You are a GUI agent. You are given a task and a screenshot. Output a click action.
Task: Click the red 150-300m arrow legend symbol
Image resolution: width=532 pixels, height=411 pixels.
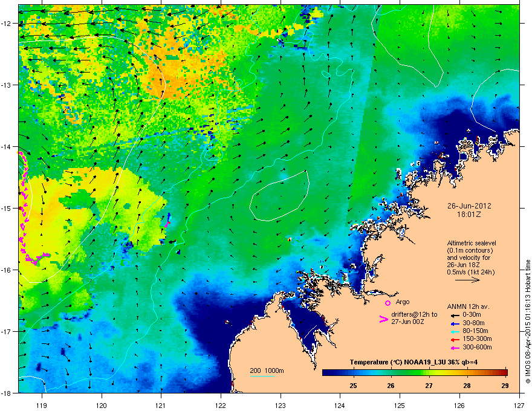click(x=454, y=340)
